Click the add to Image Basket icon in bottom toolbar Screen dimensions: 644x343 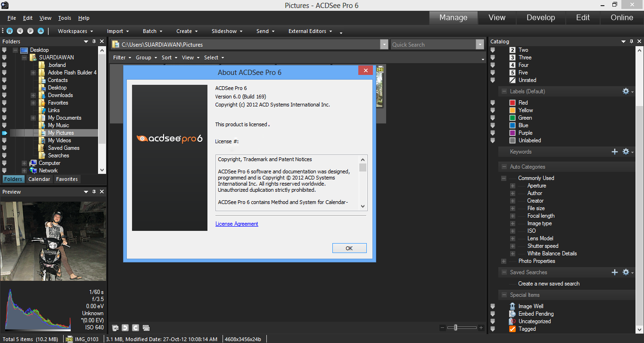(x=116, y=327)
